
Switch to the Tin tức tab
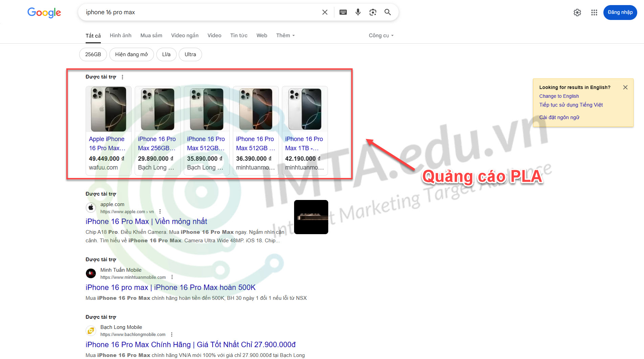[x=239, y=36]
